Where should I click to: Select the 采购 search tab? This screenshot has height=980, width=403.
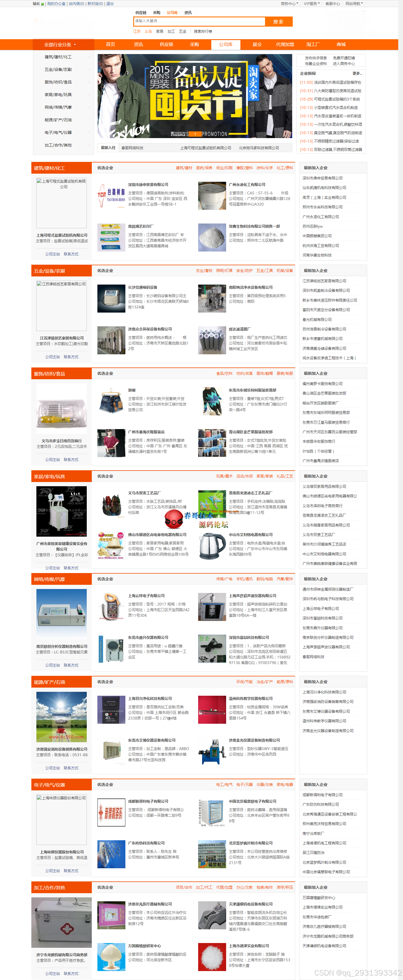(x=157, y=13)
